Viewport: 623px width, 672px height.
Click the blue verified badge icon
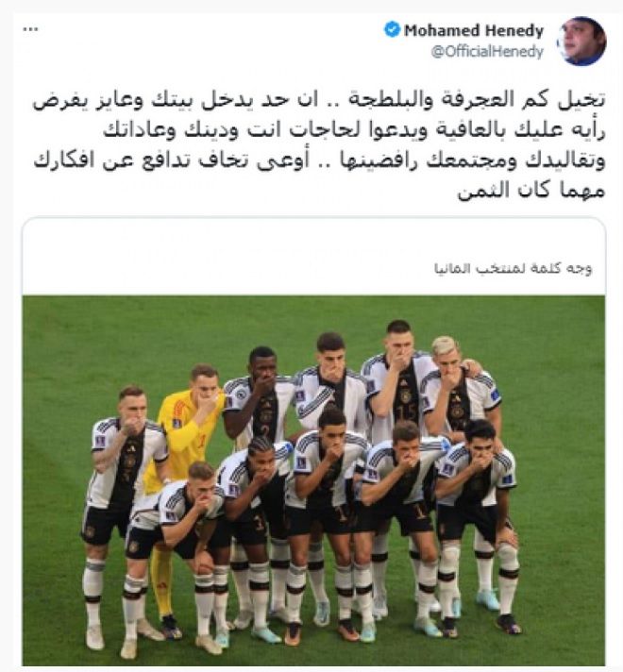coord(392,30)
